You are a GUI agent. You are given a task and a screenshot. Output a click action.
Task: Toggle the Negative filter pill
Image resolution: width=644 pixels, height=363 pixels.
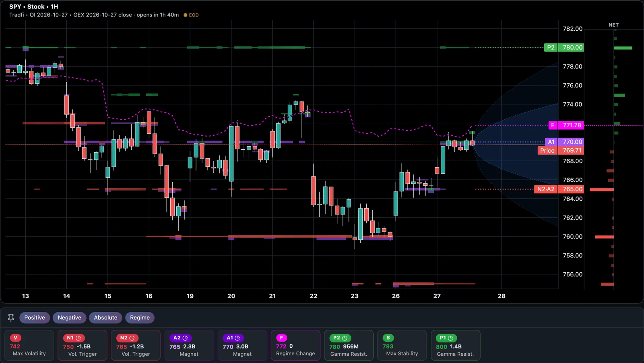[69, 318]
